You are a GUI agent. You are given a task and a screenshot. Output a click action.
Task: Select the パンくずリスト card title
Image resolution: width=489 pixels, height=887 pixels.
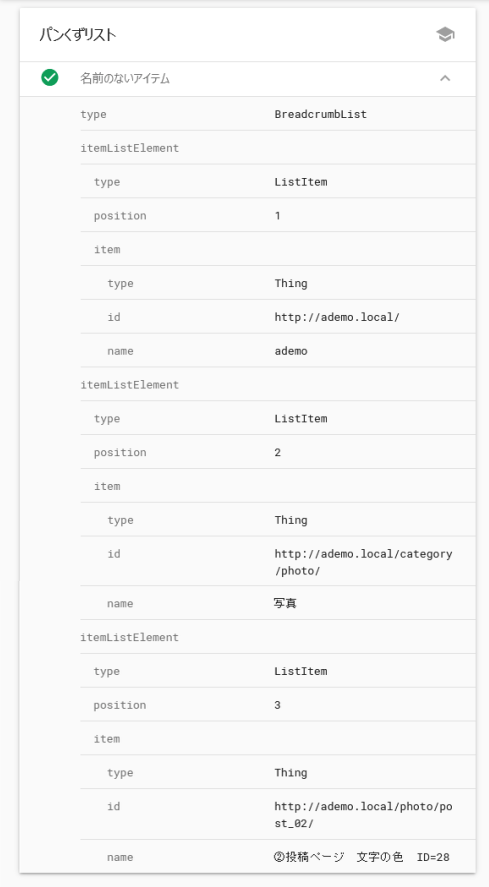click(x=78, y=35)
